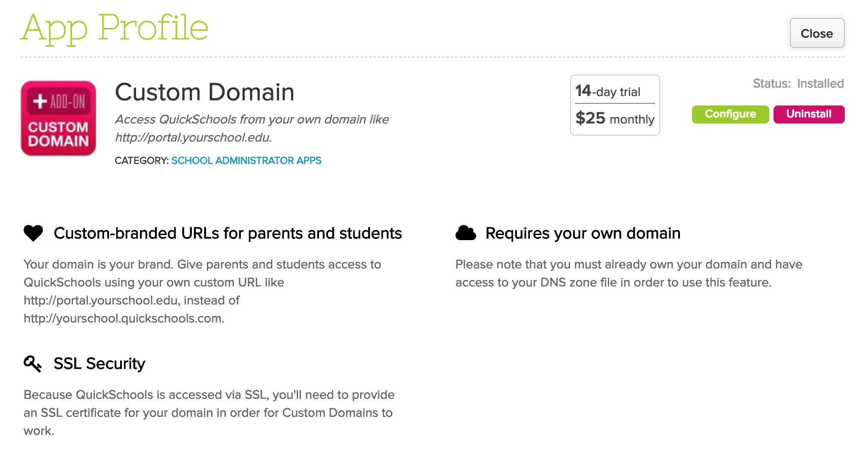
Task: Select the $25 monthly price text
Action: [x=615, y=119]
